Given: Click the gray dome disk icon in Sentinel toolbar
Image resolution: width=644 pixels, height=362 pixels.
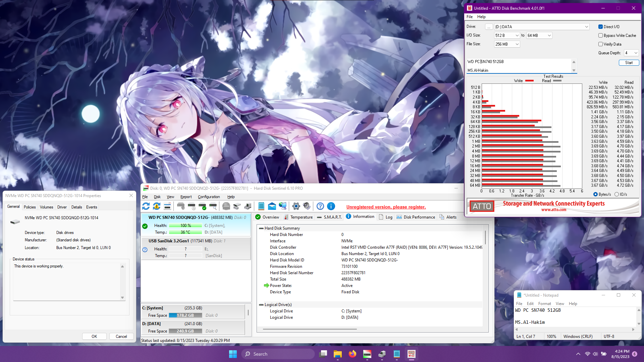Looking at the screenshot, I should click(x=226, y=206).
